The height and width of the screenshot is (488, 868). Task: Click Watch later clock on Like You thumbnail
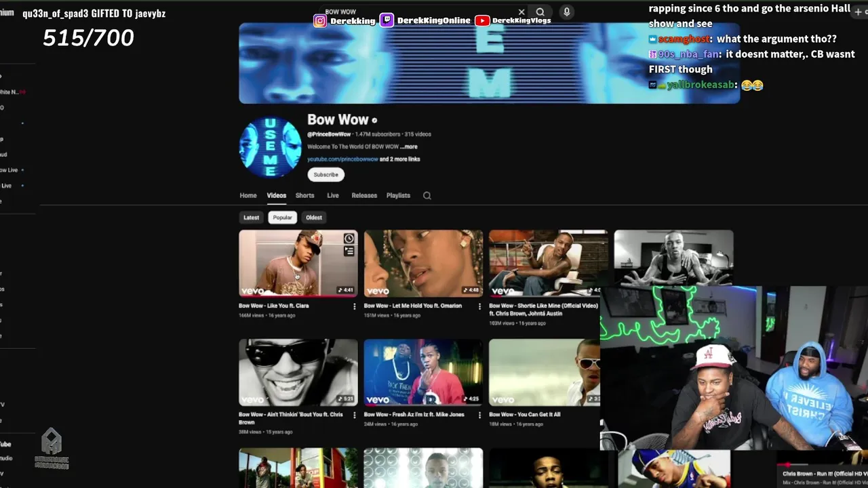point(349,239)
